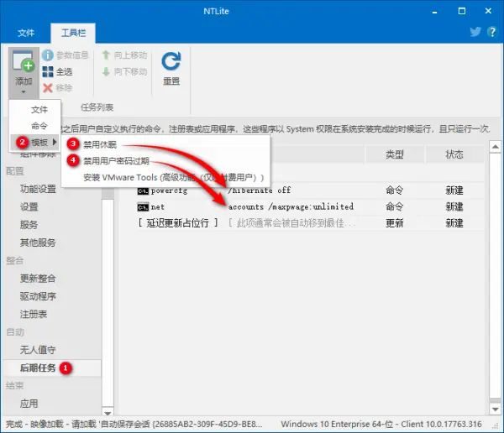
Task: Click accounts /maxpwage:unlimited parameter cell
Action: pos(291,207)
